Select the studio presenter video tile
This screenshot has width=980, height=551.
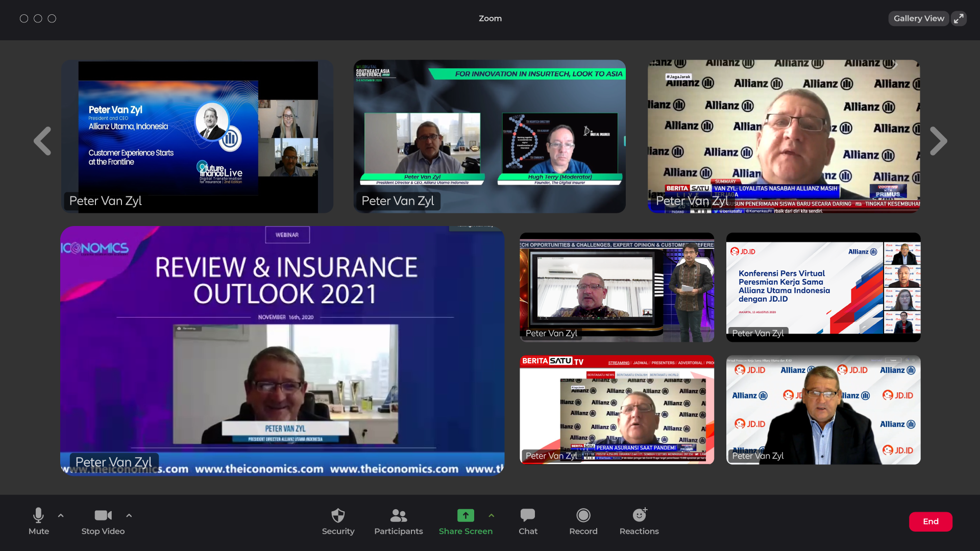[617, 287]
